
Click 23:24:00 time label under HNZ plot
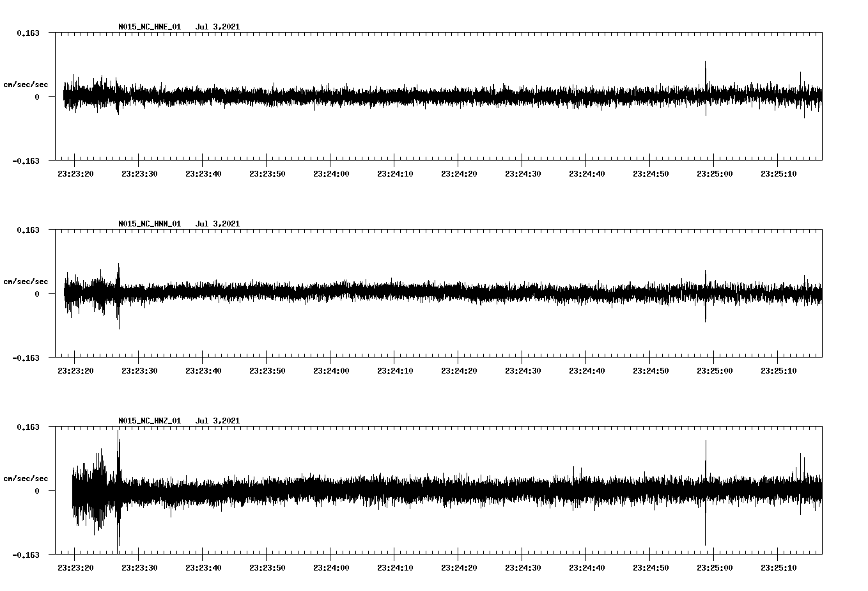pyautogui.click(x=331, y=567)
